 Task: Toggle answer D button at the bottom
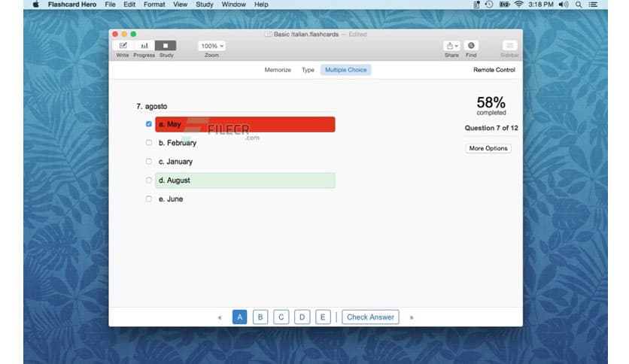point(302,317)
